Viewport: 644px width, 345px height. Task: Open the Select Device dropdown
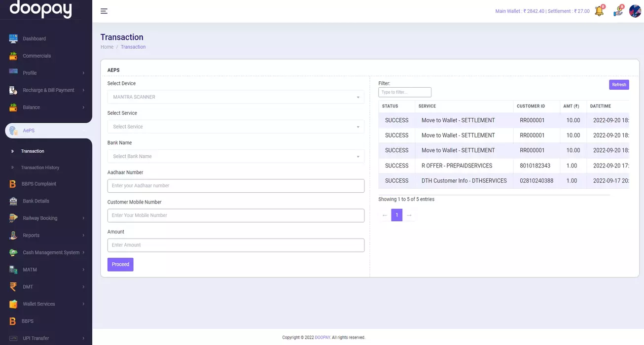pyautogui.click(x=236, y=97)
